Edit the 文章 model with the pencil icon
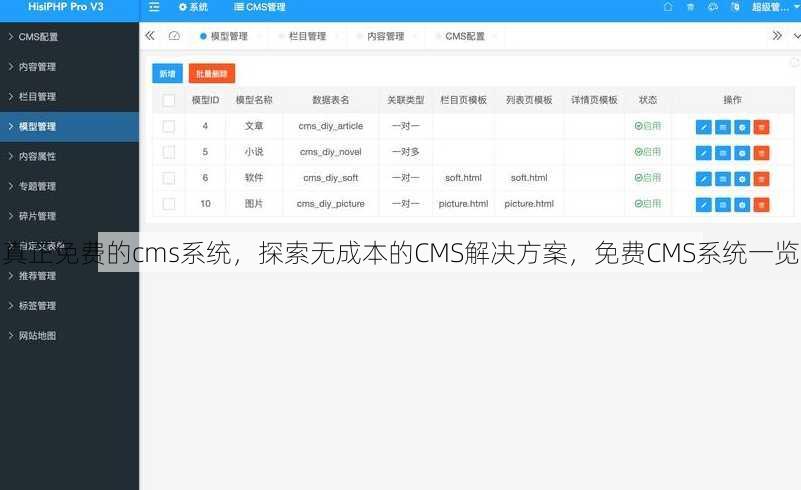Image resolution: width=801 pixels, height=490 pixels. pyautogui.click(x=703, y=127)
